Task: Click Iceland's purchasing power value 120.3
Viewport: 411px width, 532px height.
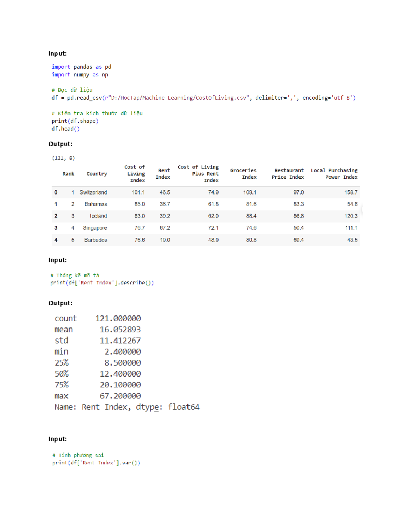Action: (351, 216)
